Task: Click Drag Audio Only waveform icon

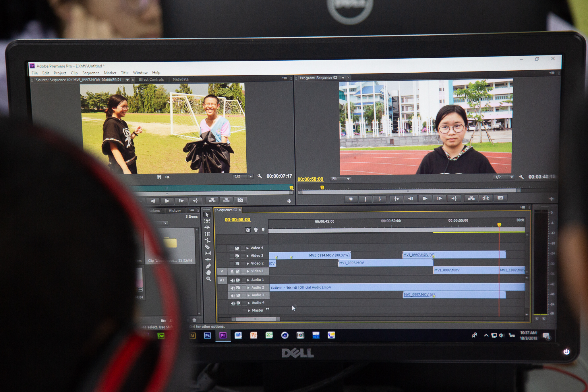Action: (x=168, y=177)
